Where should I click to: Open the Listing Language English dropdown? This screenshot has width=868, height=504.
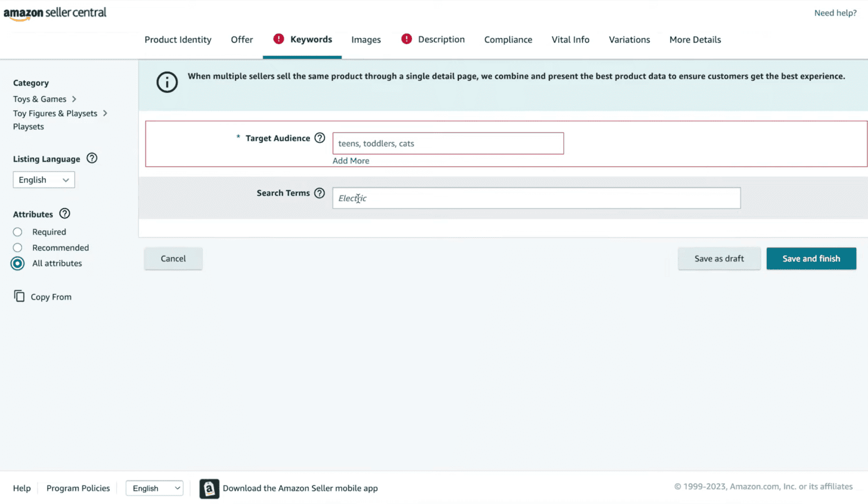click(x=44, y=180)
